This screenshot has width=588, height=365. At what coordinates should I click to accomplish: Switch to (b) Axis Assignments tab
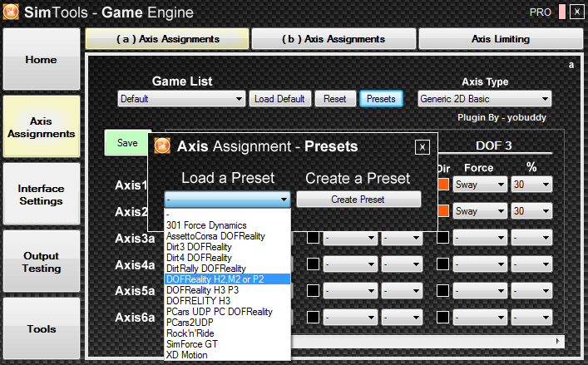334,38
